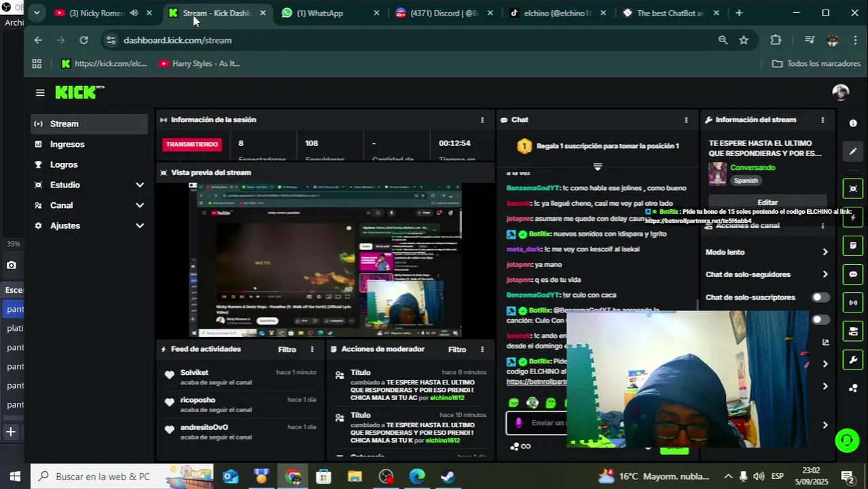Open Información de la sesión three-dot options

tap(482, 120)
